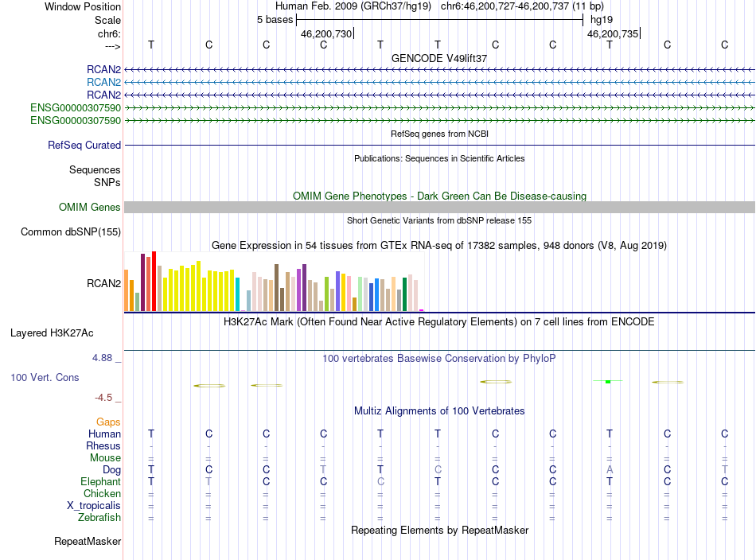The width and height of the screenshot is (756, 560).
Task: Click the X_tropicalis alignment row label
Action: pyautogui.click(x=94, y=506)
